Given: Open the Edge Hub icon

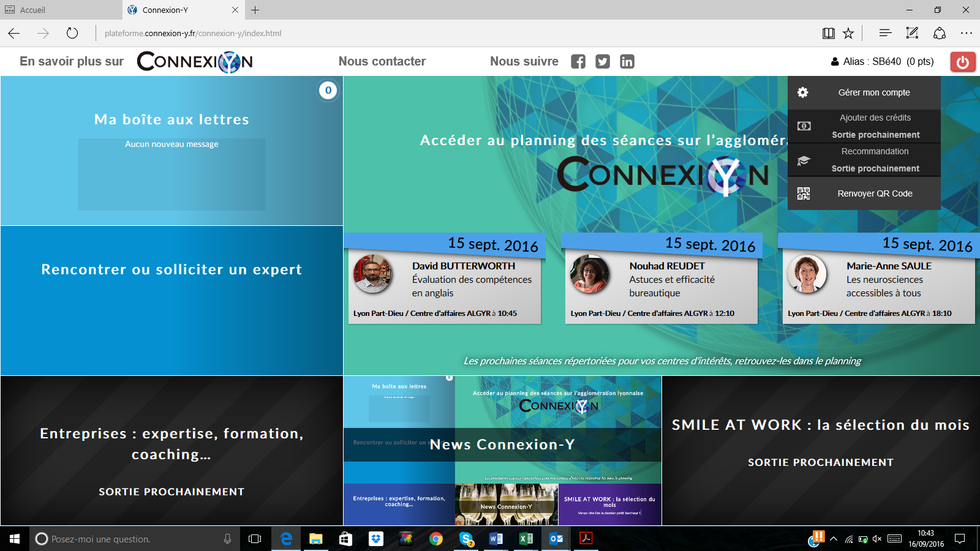Looking at the screenshot, I should tap(885, 33).
